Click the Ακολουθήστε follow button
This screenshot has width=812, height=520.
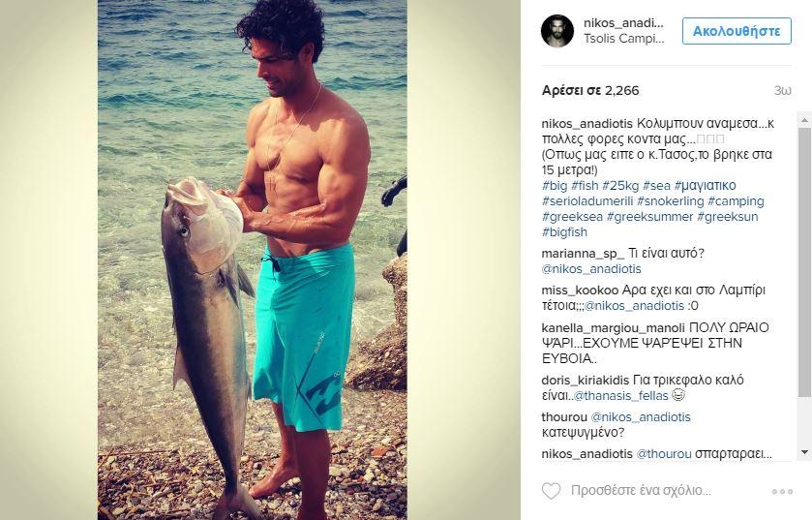(737, 31)
